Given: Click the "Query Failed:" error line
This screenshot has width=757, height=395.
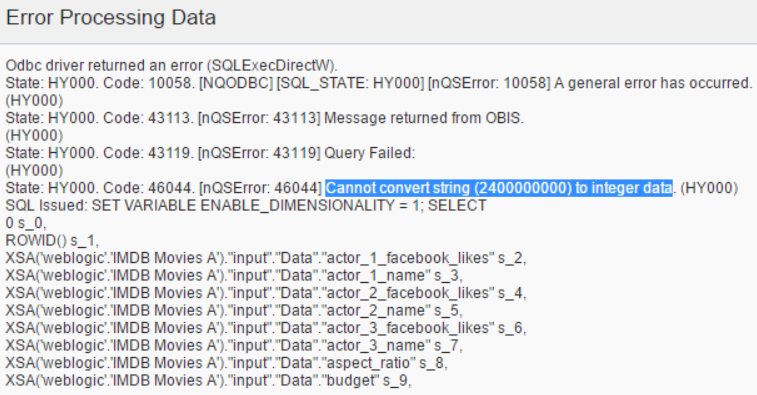Looking at the screenshot, I should coord(210,153).
